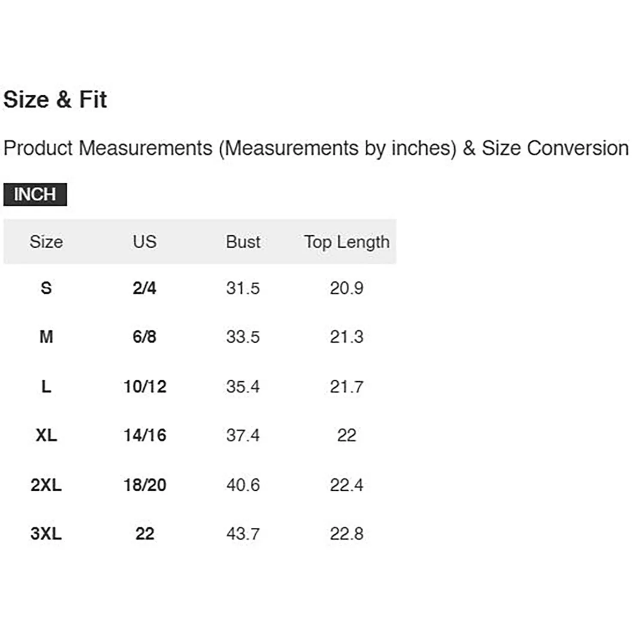Click the XL size row label
The width and height of the screenshot is (644, 644).
click(46, 435)
